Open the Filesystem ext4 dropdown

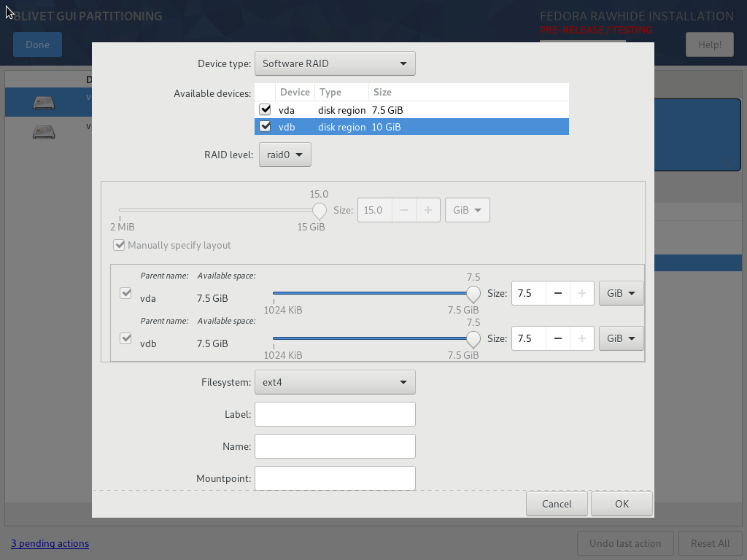click(335, 382)
